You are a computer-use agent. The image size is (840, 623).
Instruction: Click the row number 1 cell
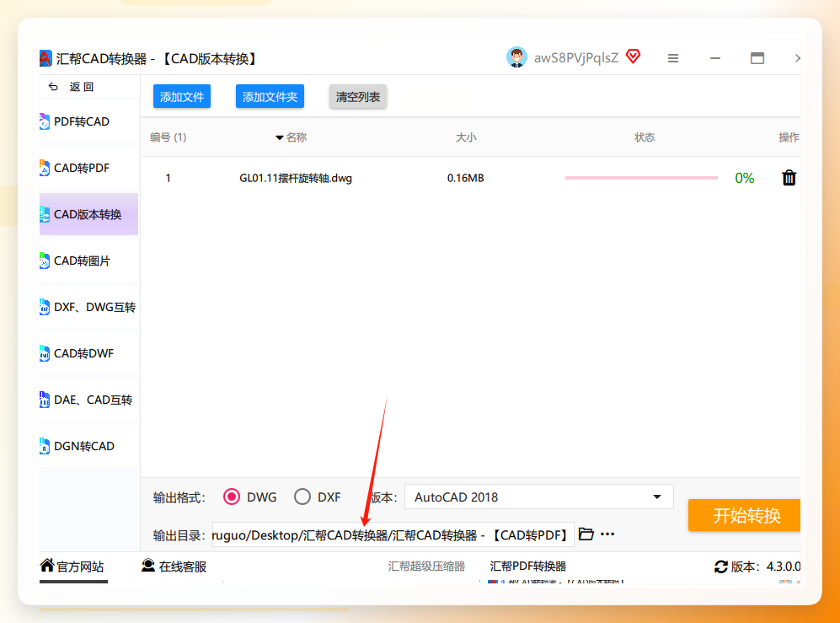point(169,178)
